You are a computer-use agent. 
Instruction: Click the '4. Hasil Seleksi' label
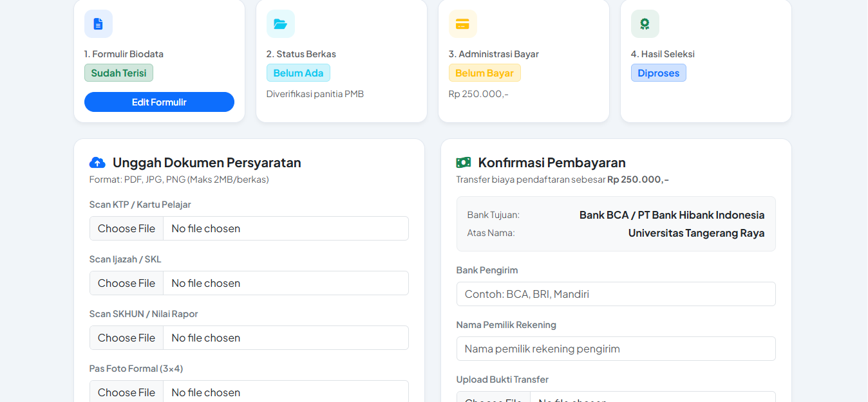(x=663, y=54)
